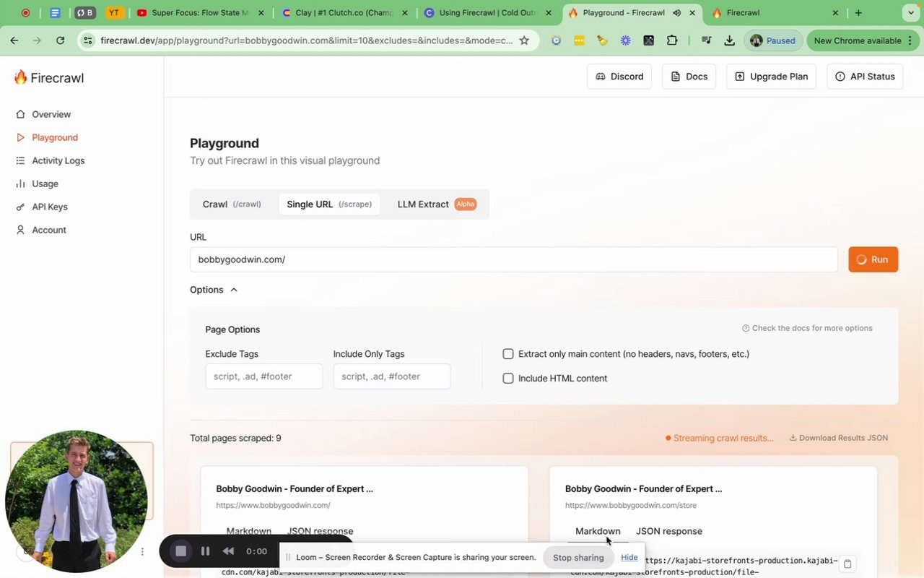Enable Include HTML content checkbox
The image size is (924, 578).
pyautogui.click(x=508, y=379)
